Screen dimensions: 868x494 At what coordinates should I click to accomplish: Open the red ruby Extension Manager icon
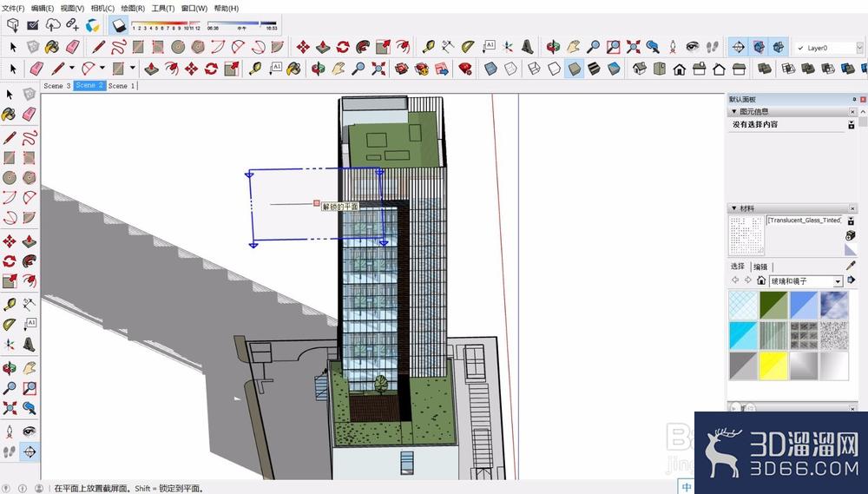click(x=465, y=69)
